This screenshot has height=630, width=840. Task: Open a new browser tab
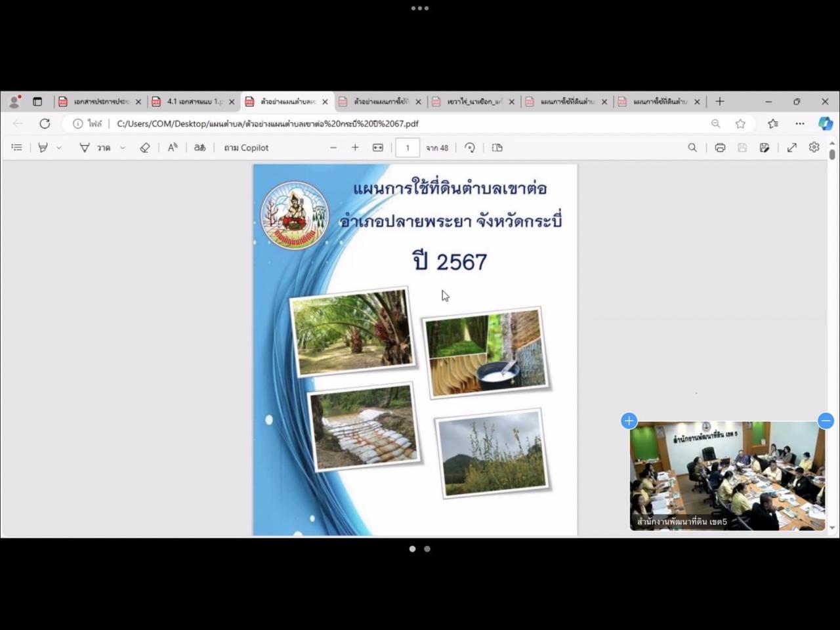pos(720,101)
